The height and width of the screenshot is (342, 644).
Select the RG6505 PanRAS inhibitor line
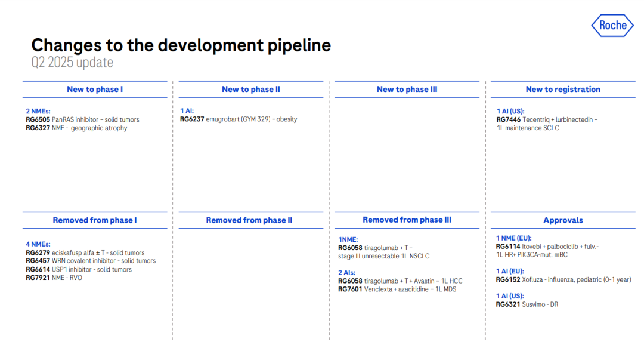point(82,119)
